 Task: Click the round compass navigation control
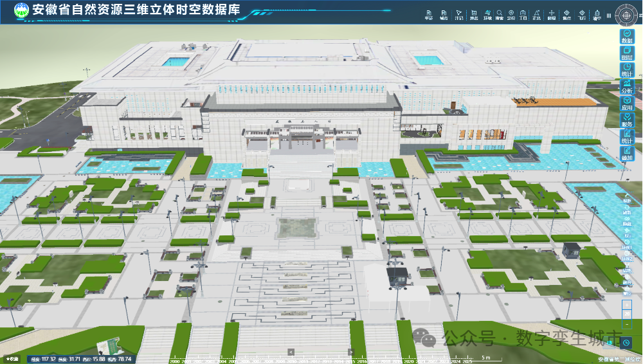pos(626,14)
